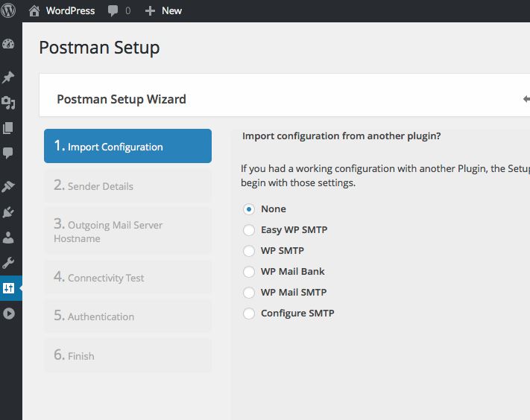This screenshot has width=530, height=420.
Task: Click the Postman Setup Wizard title
Action: (122, 99)
